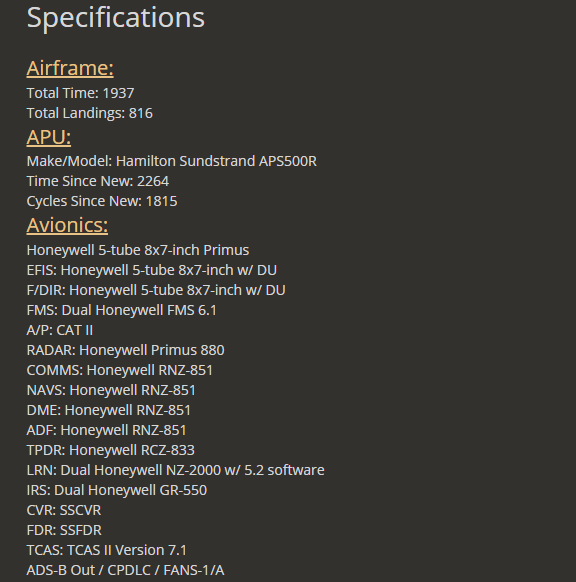Click the Total Landings 816 line
Screen dimensions: 576x582
(89, 113)
